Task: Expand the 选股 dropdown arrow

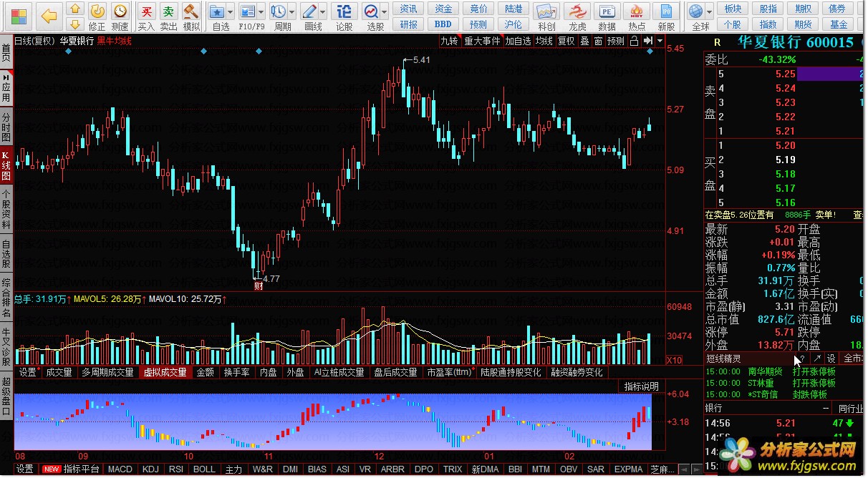Action: [384, 12]
